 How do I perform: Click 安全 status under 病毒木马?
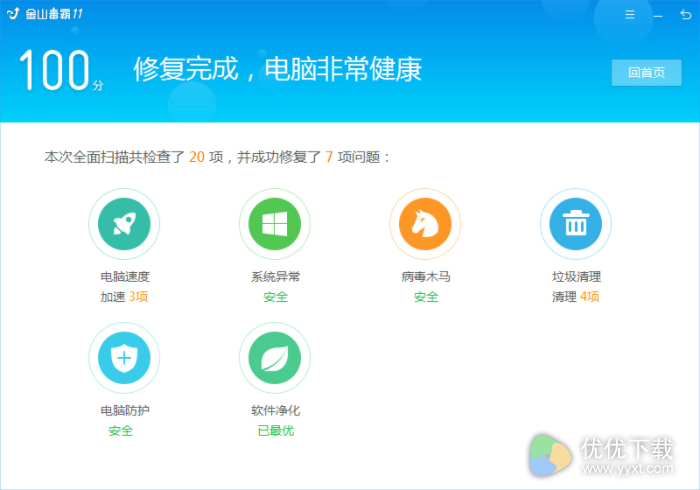tap(426, 297)
